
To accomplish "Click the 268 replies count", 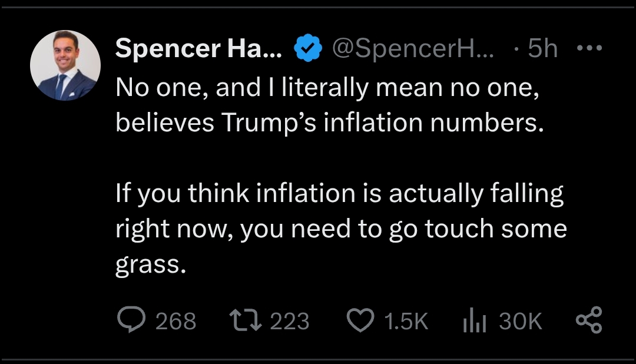I will (176, 321).
